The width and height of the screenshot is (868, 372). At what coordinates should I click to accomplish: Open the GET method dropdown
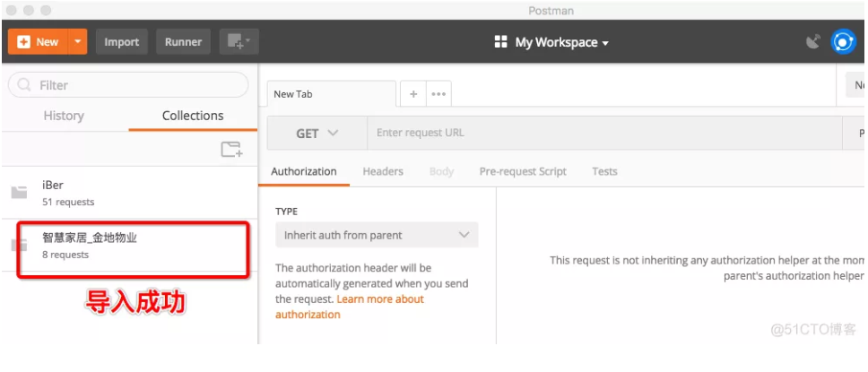pyautogui.click(x=317, y=134)
